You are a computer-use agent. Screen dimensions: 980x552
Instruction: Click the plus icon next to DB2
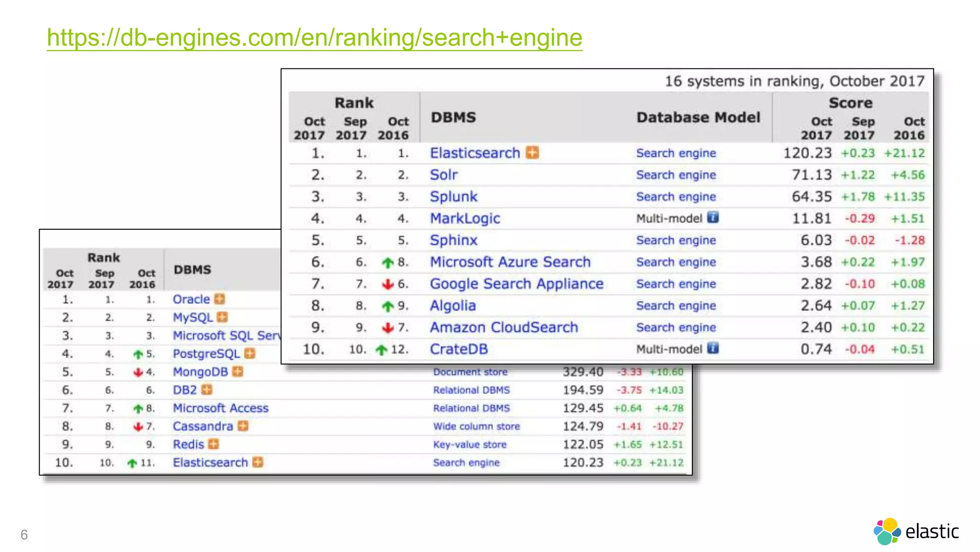click(x=206, y=390)
